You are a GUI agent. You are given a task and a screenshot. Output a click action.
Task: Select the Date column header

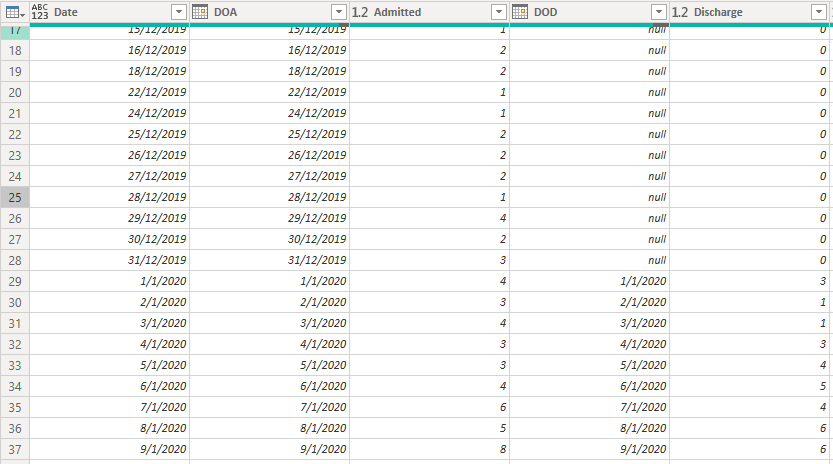coord(109,12)
